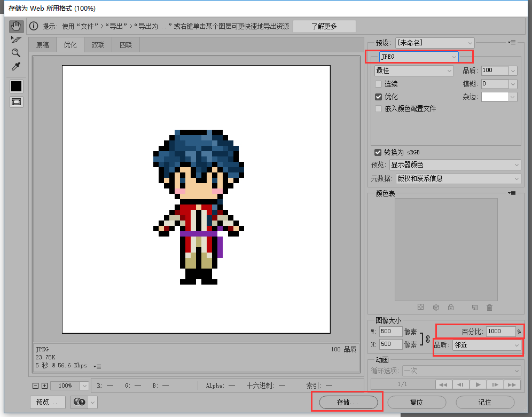This screenshot has height=417, width=532.
Task: Open the 品质 100 value dropdown arrow
Action: [x=513, y=70]
